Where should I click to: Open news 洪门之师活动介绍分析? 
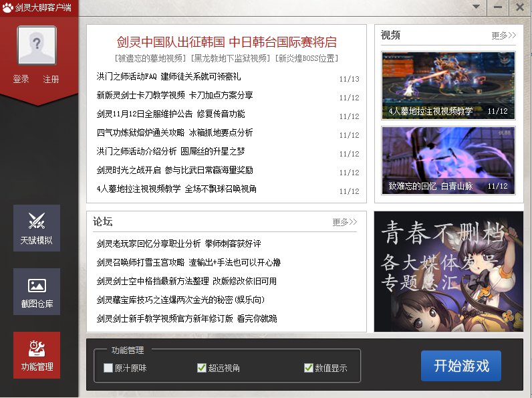coord(170,151)
